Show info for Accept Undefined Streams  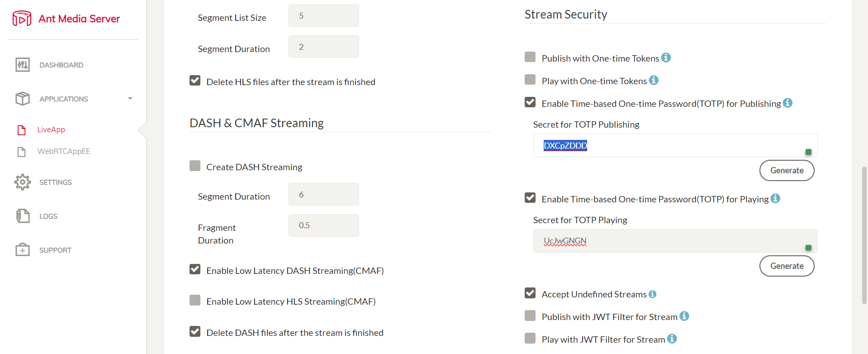[652, 294]
